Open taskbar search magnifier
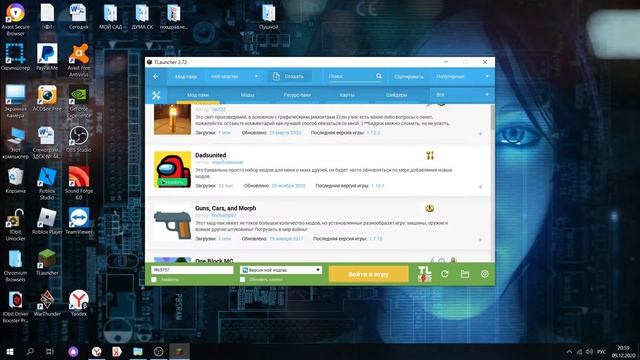 pos(30,351)
